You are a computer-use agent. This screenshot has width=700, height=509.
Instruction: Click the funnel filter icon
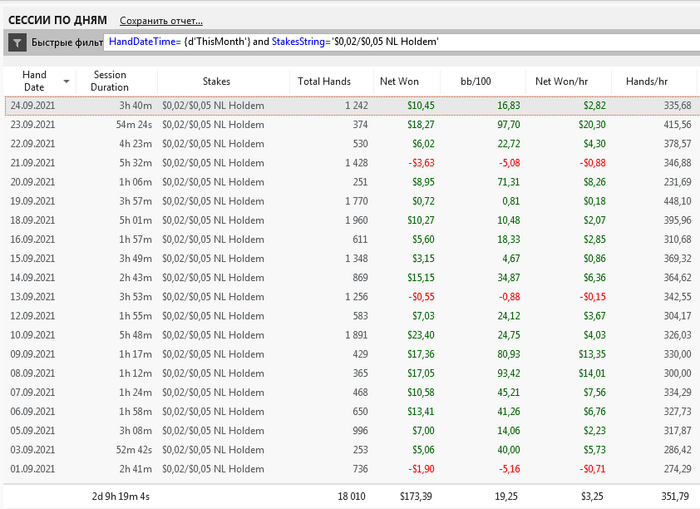coord(18,42)
